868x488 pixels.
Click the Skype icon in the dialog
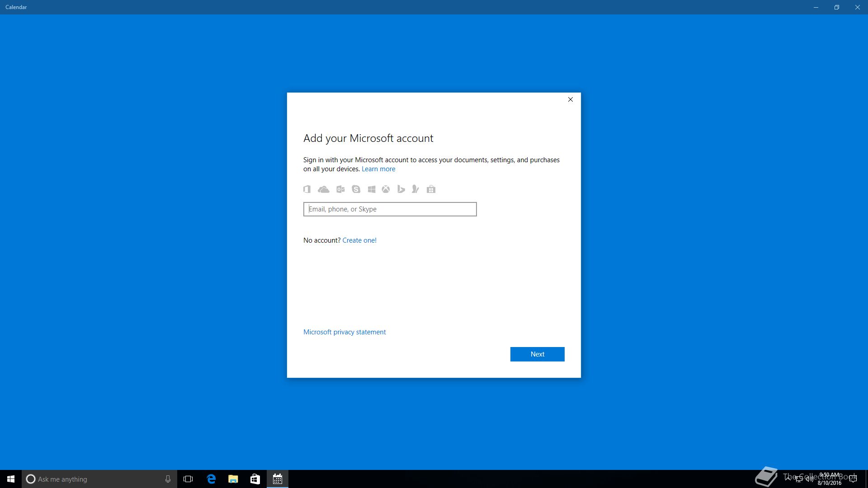point(356,189)
